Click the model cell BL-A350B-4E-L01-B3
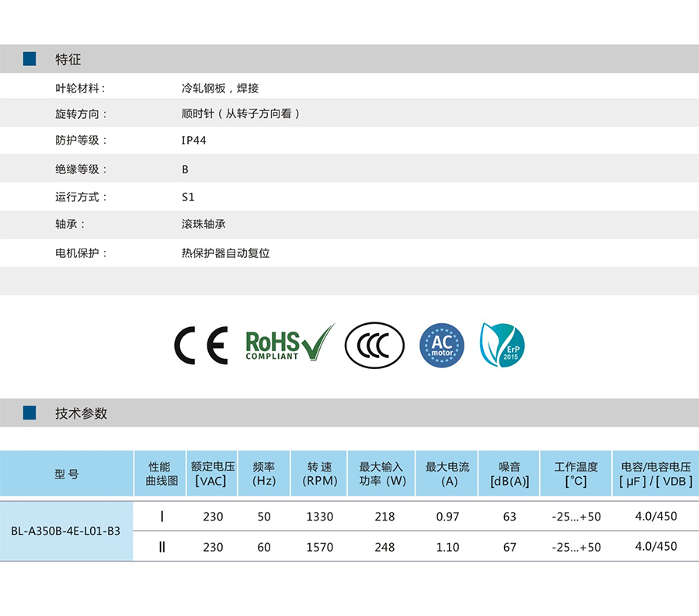Image resolution: width=699 pixels, height=616 pixels. coord(65,531)
